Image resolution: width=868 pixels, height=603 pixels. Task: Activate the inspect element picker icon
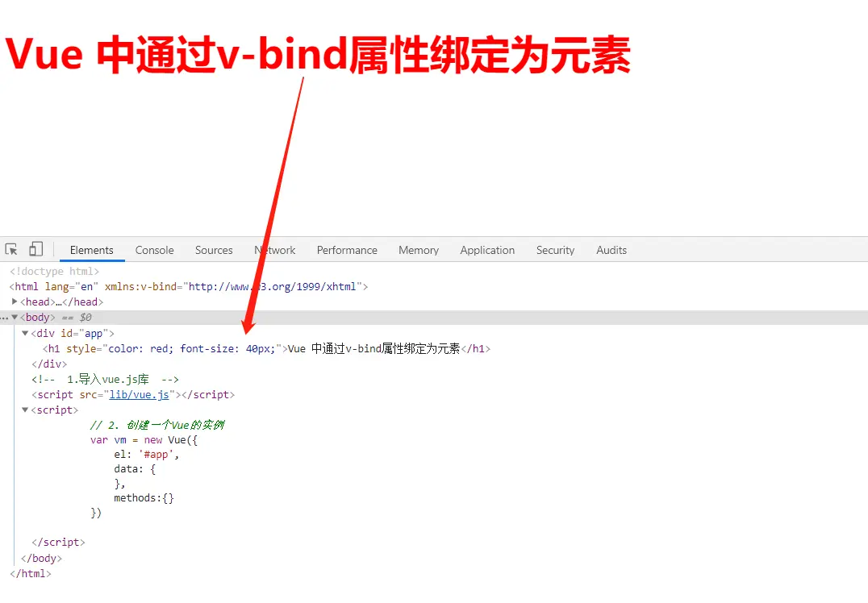(x=11, y=249)
